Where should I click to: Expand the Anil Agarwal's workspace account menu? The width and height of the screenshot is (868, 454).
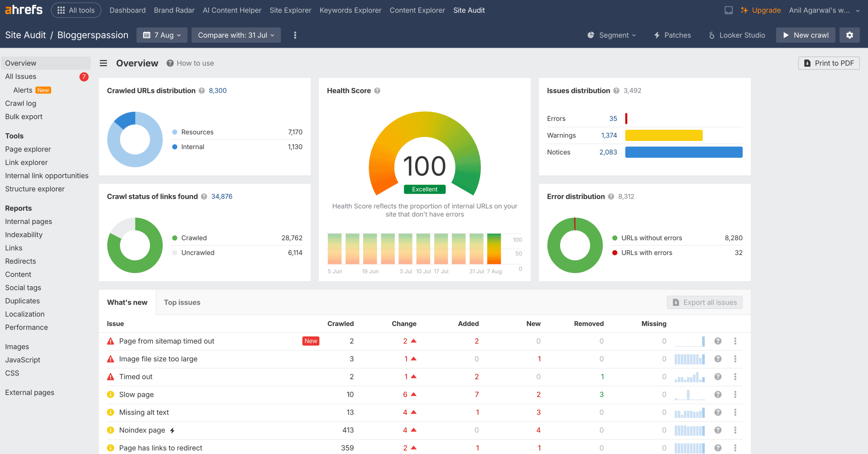824,10
